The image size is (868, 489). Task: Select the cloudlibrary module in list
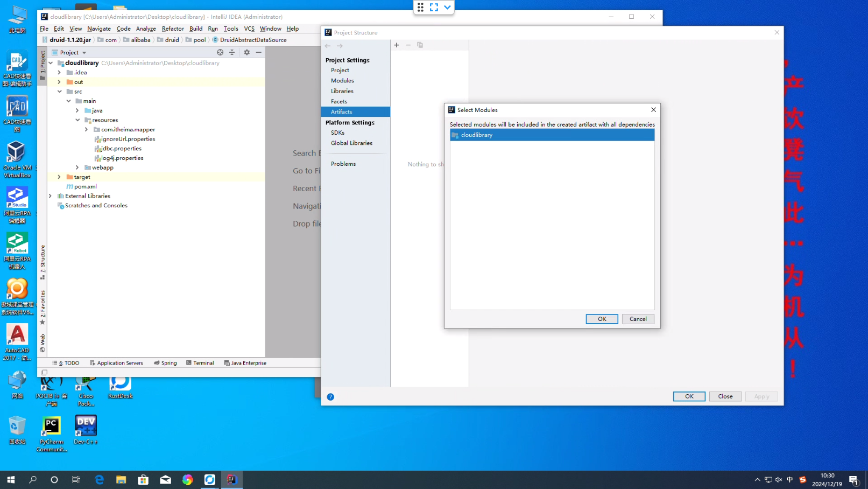point(552,135)
